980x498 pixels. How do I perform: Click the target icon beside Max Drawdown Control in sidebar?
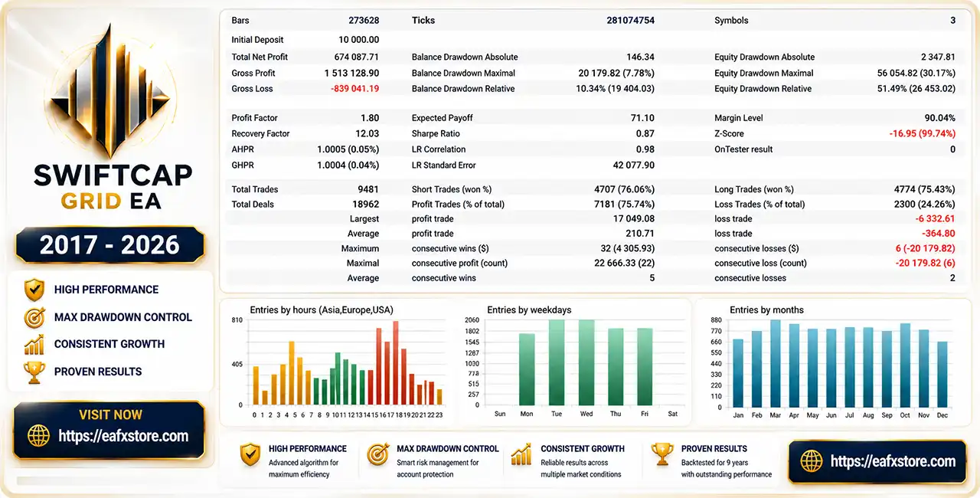(x=34, y=317)
